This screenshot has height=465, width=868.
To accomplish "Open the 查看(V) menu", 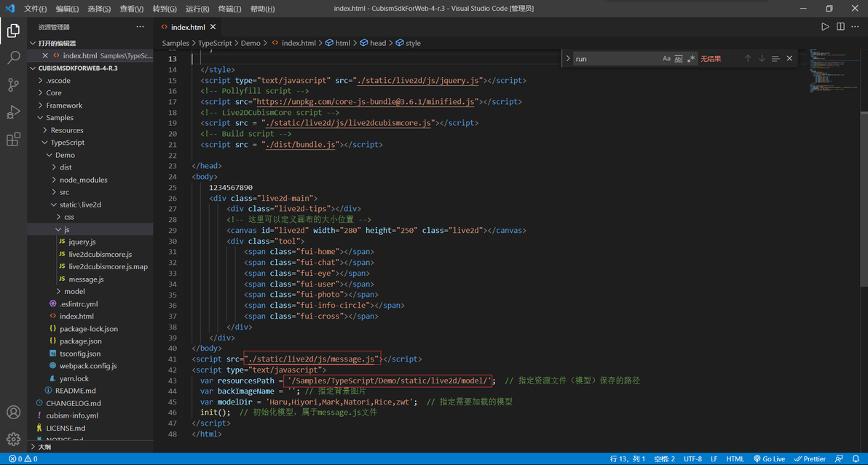I will (x=132, y=9).
